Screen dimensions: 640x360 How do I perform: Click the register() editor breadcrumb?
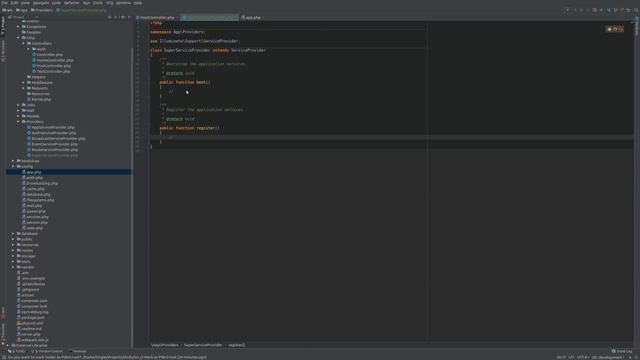pyautogui.click(x=237, y=345)
